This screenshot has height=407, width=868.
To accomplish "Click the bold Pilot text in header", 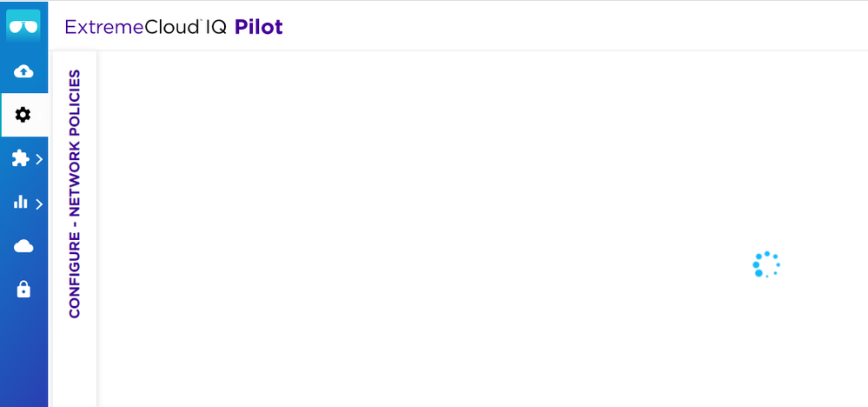I will (x=259, y=28).
